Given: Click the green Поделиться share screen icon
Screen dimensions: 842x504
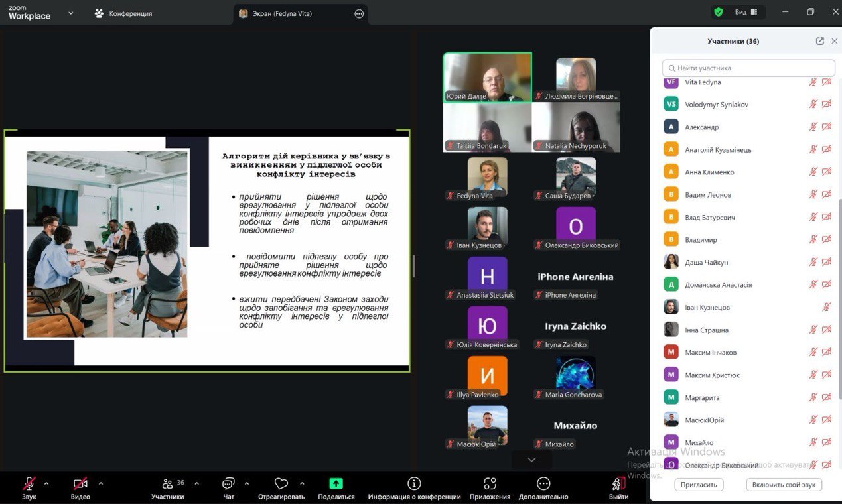Looking at the screenshot, I should (336, 484).
